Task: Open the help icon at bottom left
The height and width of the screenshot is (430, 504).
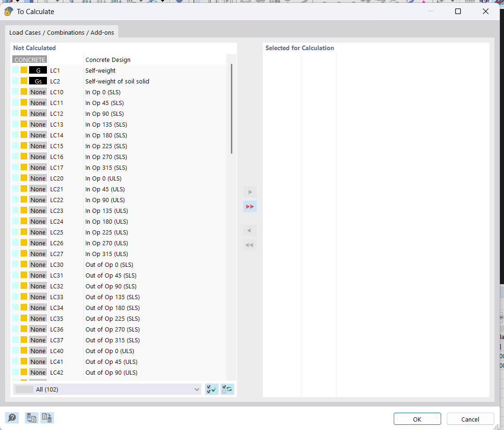Action: click(12, 418)
